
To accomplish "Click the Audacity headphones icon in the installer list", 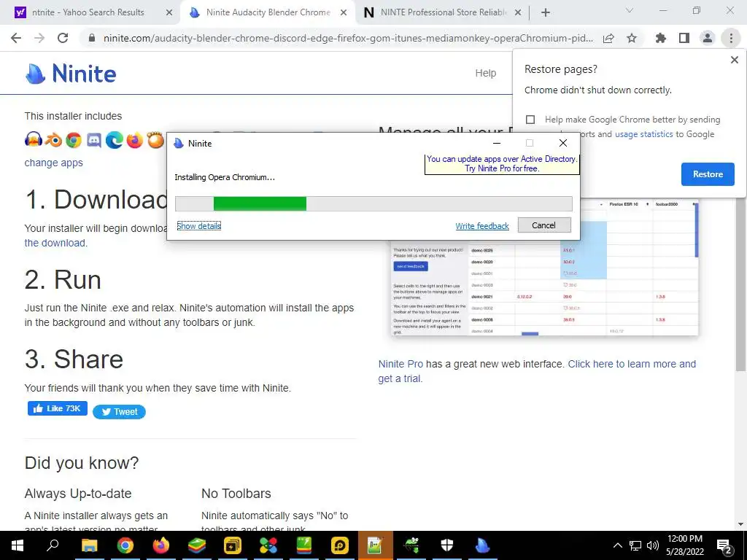I will tap(34, 140).
